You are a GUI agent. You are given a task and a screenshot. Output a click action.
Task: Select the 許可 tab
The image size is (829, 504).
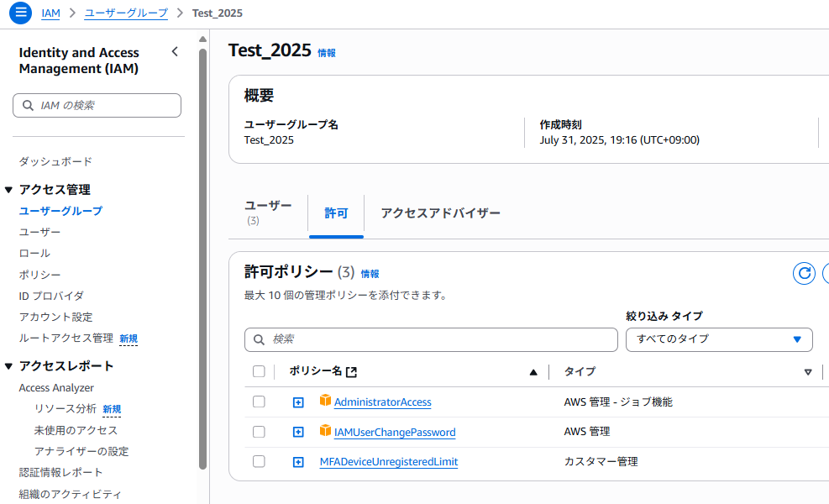click(336, 213)
